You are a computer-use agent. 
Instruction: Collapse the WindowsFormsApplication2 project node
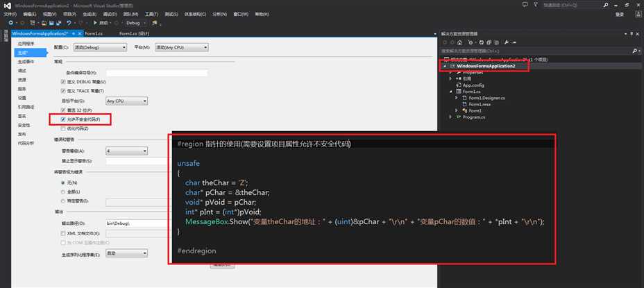(x=445, y=66)
